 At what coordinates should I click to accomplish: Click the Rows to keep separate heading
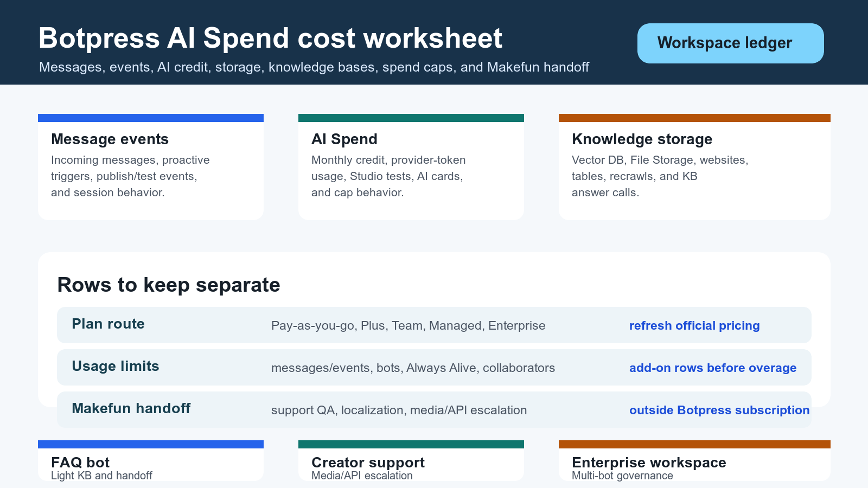point(169,285)
